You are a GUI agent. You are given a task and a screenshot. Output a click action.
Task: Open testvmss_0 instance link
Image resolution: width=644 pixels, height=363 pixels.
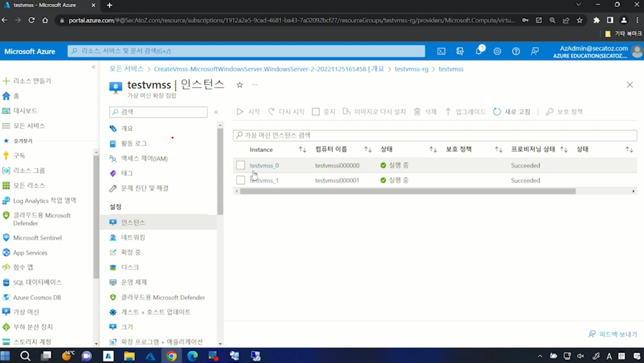coord(264,166)
